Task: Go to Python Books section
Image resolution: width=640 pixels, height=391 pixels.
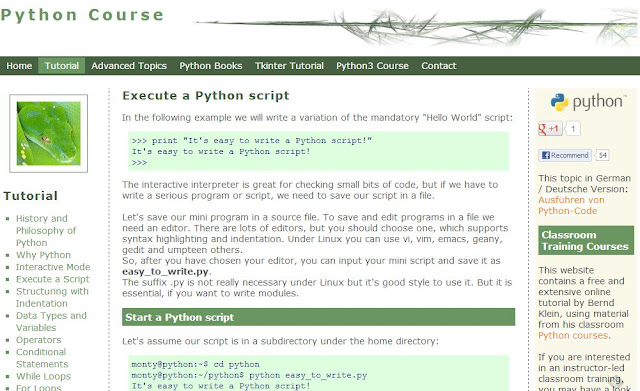Action: [211, 66]
